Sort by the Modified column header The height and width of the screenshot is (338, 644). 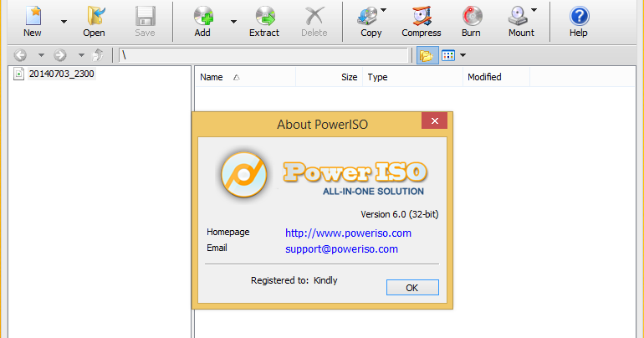[496, 77]
